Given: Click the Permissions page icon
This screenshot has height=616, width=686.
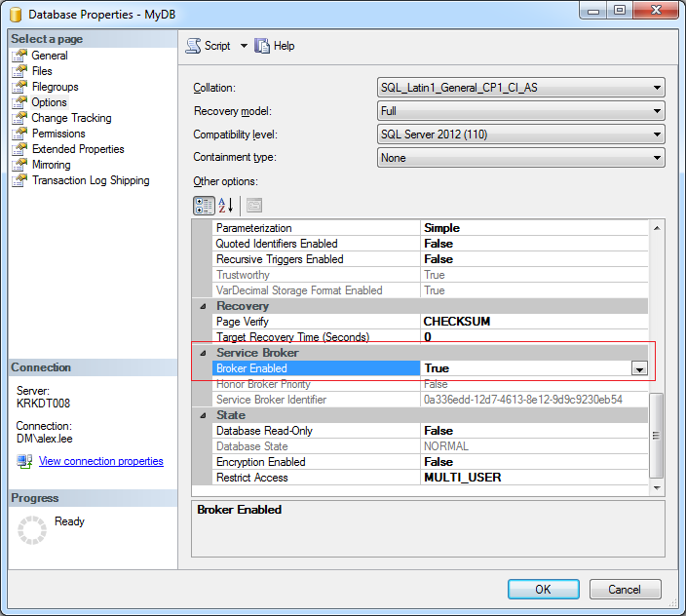Looking at the screenshot, I should 19,134.
